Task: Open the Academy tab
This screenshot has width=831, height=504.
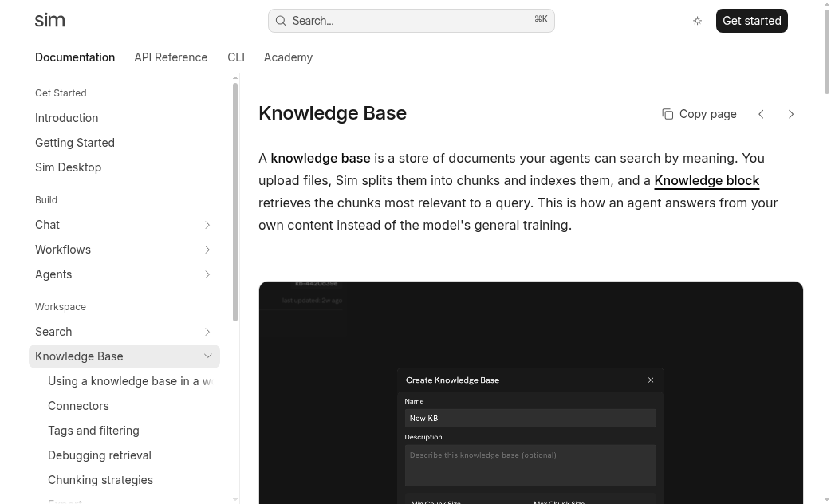Action: 289,57
